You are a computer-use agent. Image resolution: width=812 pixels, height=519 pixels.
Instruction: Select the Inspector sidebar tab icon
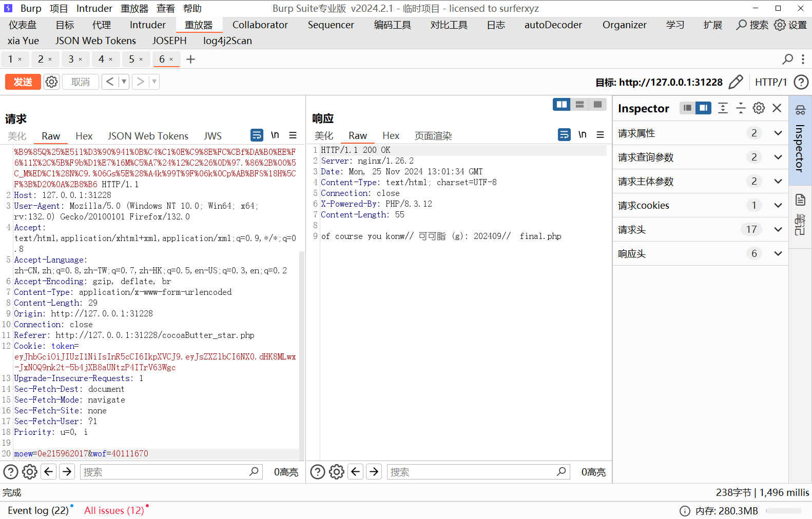[800, 110]
